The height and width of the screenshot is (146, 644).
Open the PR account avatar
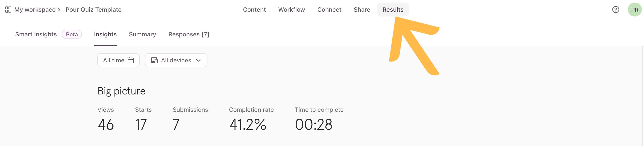pyautogui.click(x=634, y=10)
